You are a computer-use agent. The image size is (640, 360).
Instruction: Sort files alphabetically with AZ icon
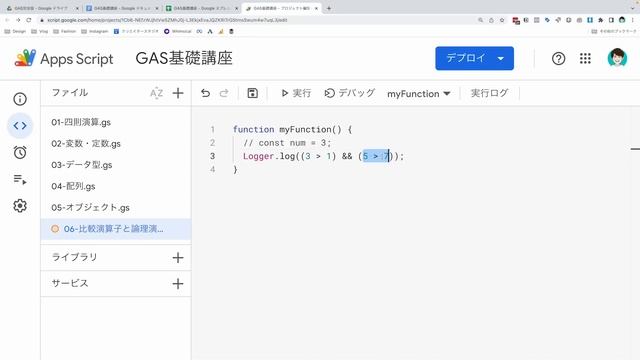(156, 93)
